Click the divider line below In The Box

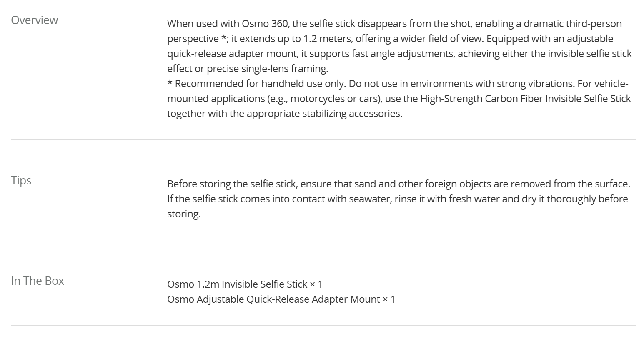(323, 326)
